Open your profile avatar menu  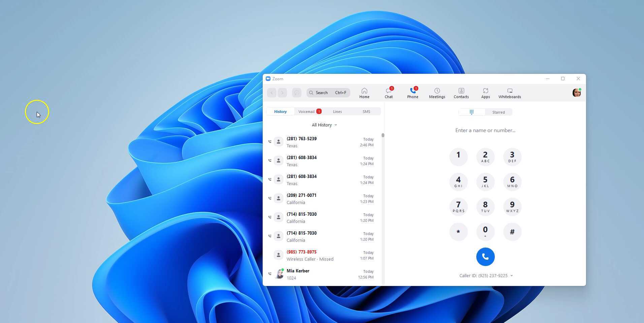[576, 93]
